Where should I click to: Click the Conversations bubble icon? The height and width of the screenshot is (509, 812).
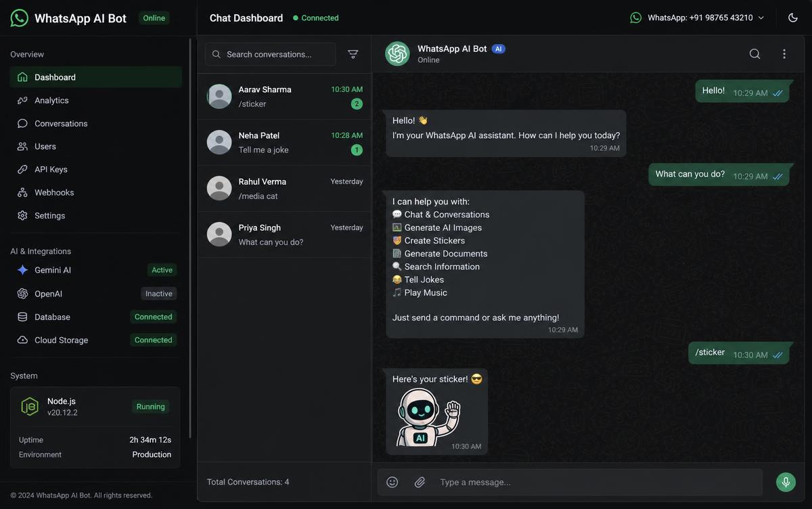point(22,123)
